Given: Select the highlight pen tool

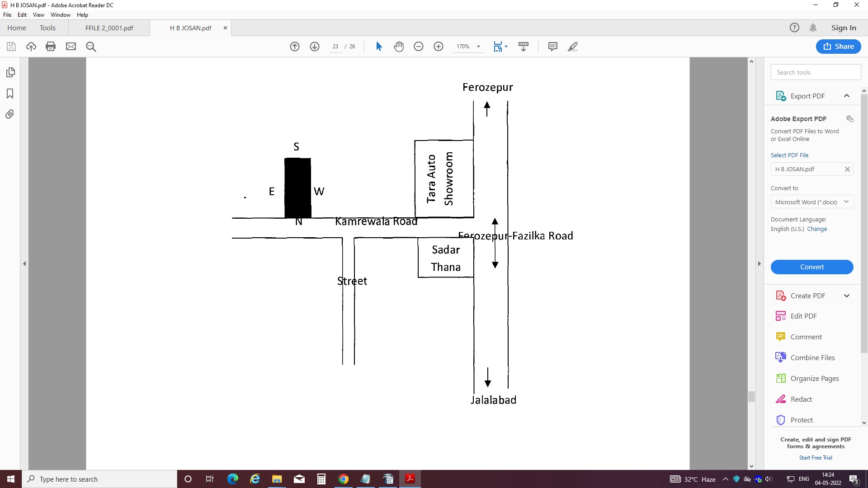Looking at the screenshot, I should click(x=573, y=47).
